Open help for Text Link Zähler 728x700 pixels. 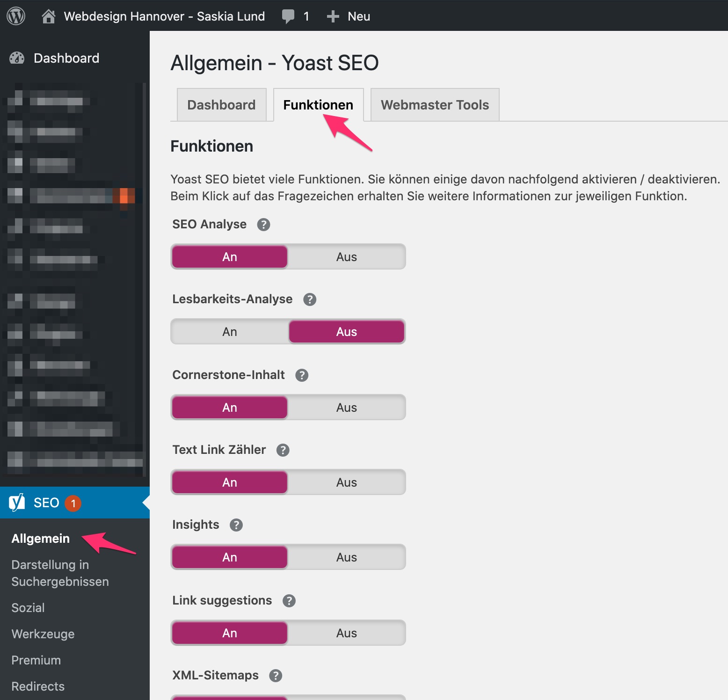[283, 450]
